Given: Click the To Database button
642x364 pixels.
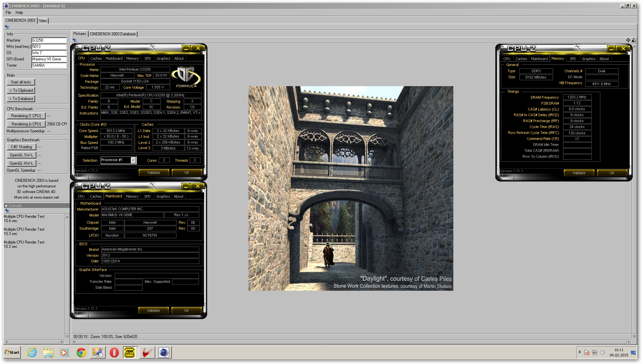Looking at the screenshot, I should [21, 99].
